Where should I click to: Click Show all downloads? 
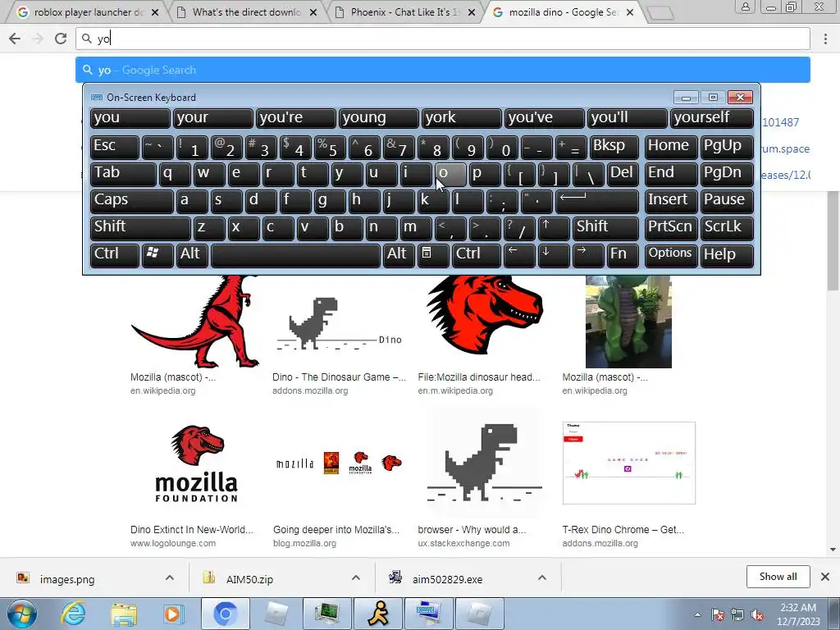778,577
